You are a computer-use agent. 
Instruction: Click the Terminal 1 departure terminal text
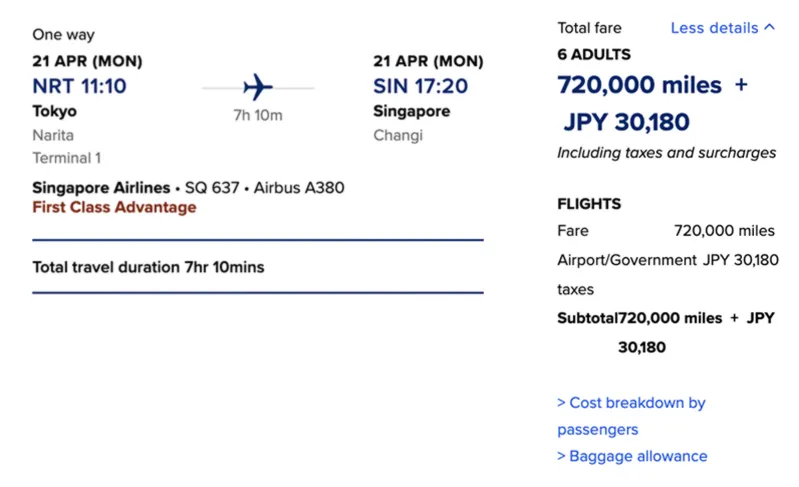66,158
